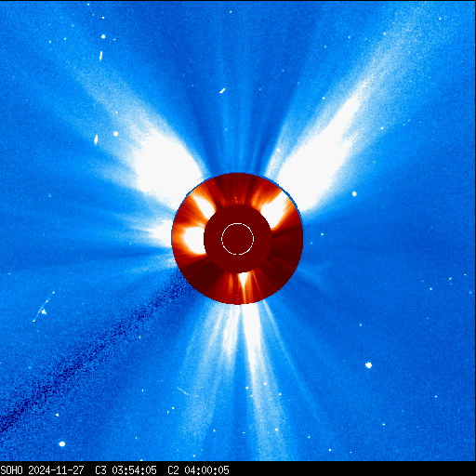This screenshot has width=476, height=476.
Task: Click the bright star near the SOHO caption
Action: coord(62,444)
